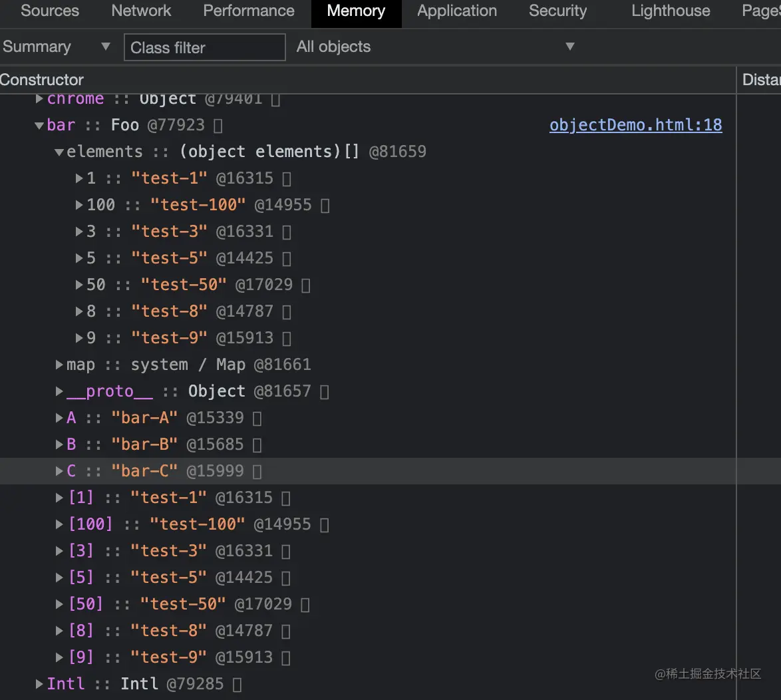
Task: Click the window icon after element 50 @17029
Action: (x=306, y=285)
